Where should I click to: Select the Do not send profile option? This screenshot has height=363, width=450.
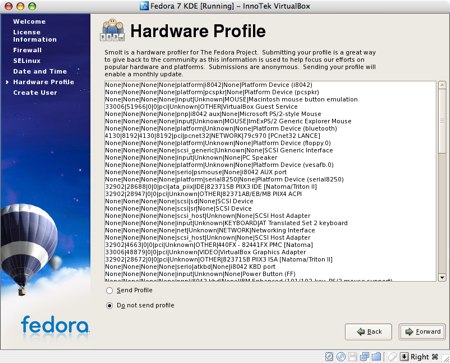[x=109, y=305]
